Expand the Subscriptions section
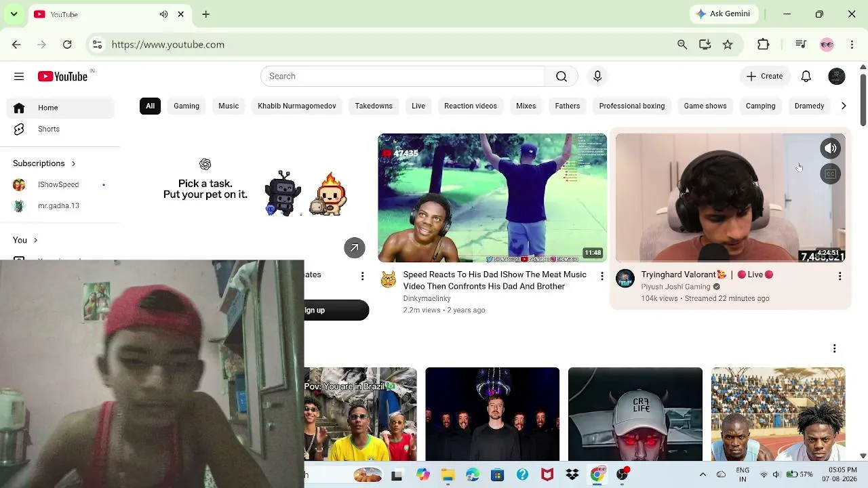 (44, 163)
